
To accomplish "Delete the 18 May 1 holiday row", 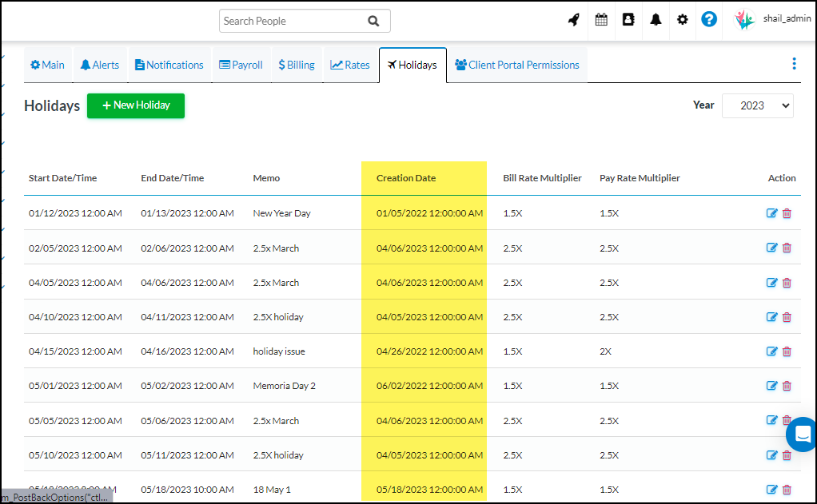I will tap(787, 490).
